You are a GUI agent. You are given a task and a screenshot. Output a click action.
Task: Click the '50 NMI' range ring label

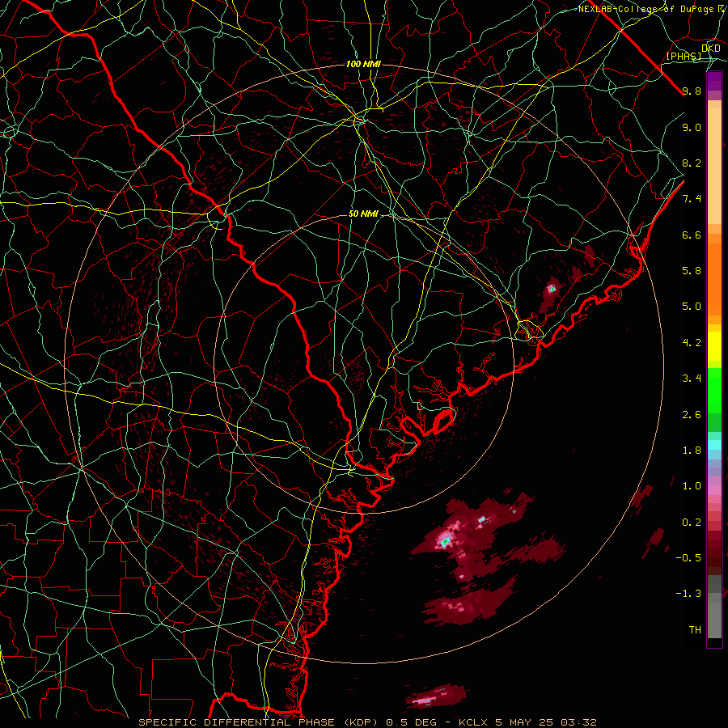[x=363, y=214]
